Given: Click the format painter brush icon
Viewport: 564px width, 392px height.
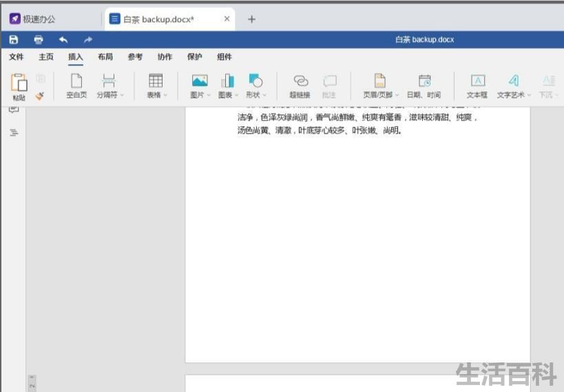Looking at the screenshot, I should tap(39, 96).
